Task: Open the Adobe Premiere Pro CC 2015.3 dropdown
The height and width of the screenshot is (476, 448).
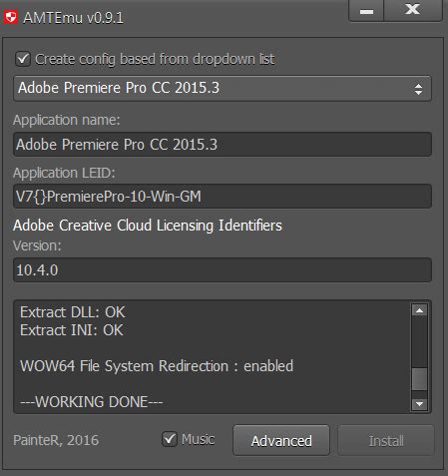Action: pyautogui.click(x=223, y=88)
